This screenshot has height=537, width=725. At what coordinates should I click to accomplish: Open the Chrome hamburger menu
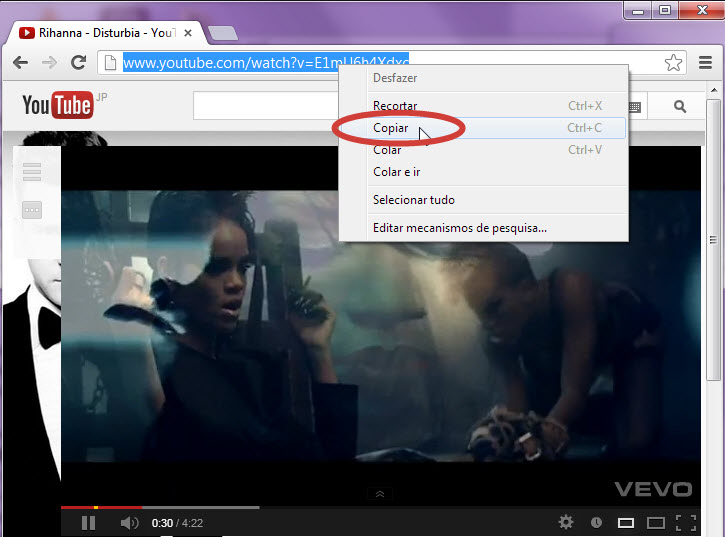(705, 62)
